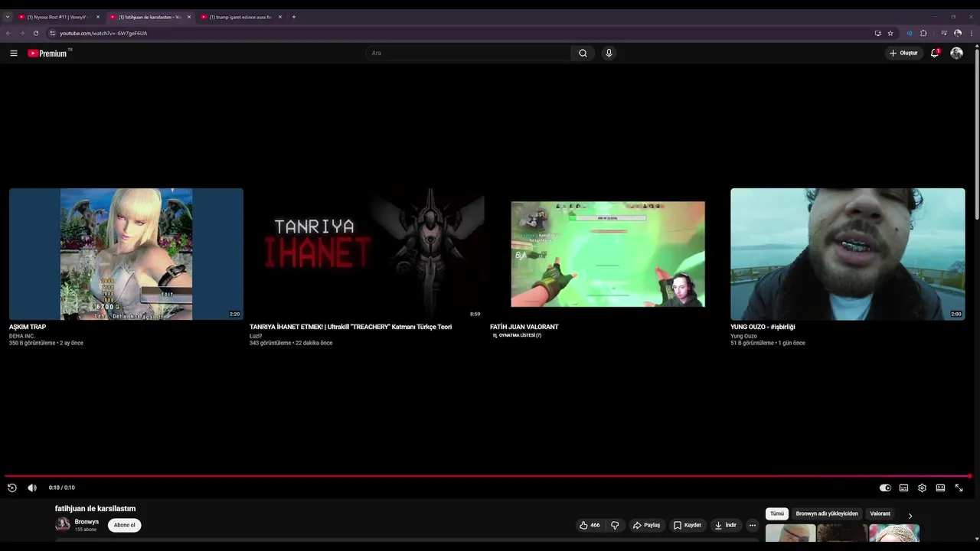Open the YouTube hamburger guide menu
980x551 pixels.
[13, 53]
